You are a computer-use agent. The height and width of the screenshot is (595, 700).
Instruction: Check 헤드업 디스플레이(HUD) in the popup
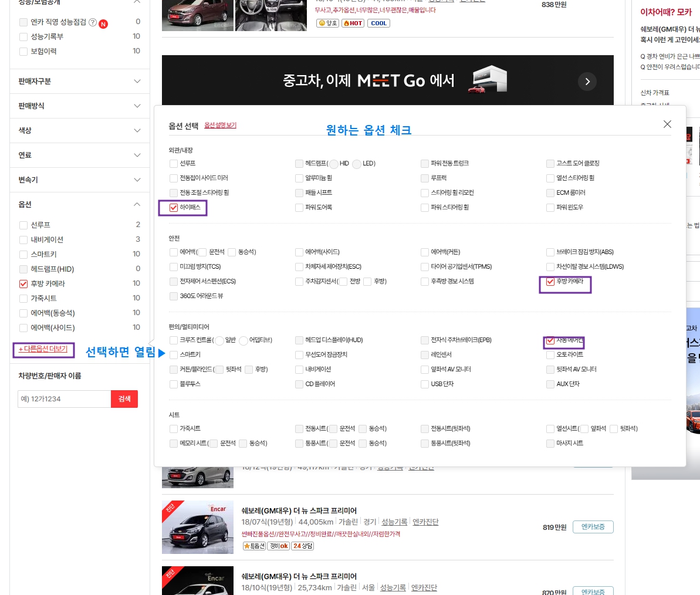(x=299, y=340)
